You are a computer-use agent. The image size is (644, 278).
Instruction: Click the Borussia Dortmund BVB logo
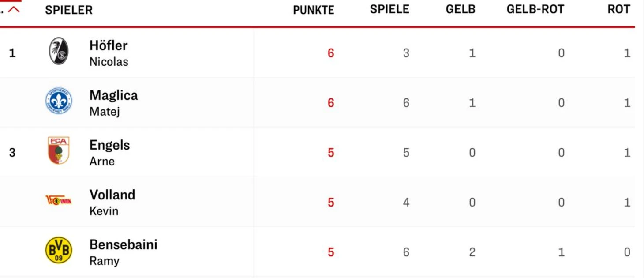click(59, 250)
